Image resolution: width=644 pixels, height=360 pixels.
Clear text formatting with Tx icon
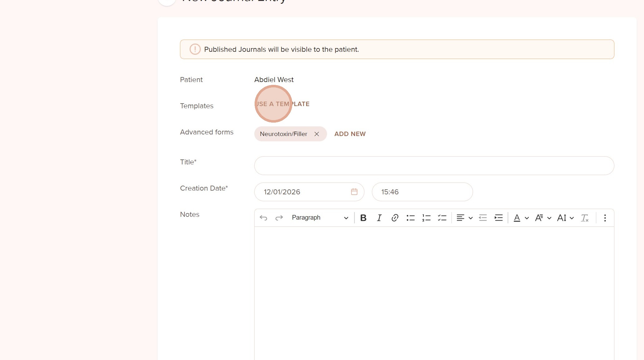[584, 218]
